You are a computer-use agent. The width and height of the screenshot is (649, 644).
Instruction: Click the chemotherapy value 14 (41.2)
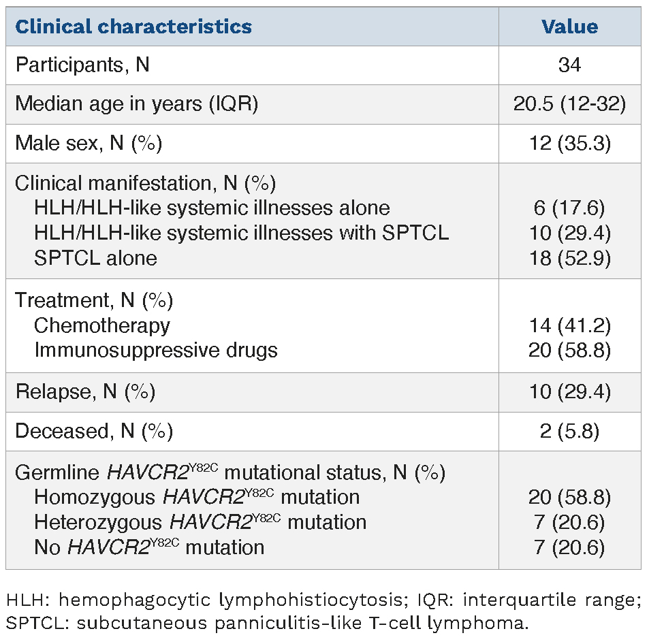[569, 325]
